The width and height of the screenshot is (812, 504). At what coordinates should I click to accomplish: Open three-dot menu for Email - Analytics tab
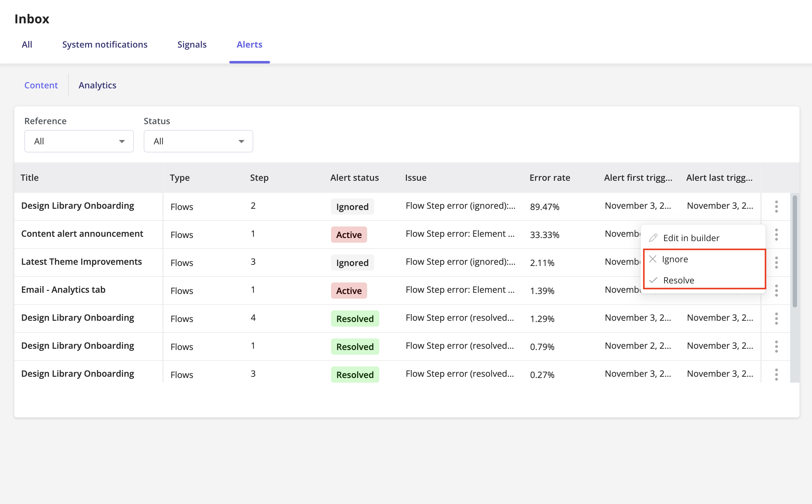pyautogui.click(x=776, y=291)
